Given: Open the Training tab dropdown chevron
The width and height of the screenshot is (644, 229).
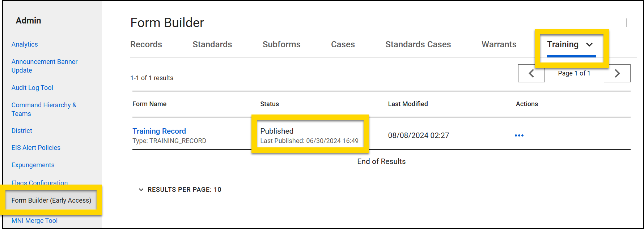Looking at the screenshot, I should pos(590,45).
